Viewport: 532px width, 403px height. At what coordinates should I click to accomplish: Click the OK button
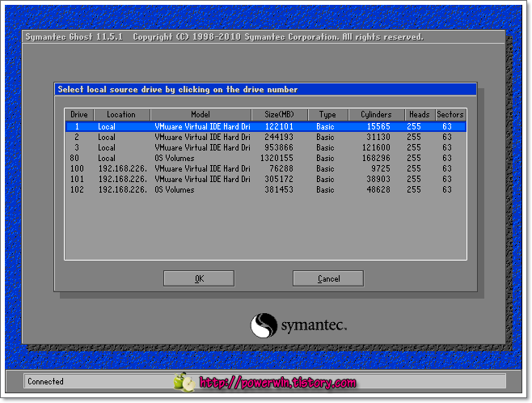point(199,278)
